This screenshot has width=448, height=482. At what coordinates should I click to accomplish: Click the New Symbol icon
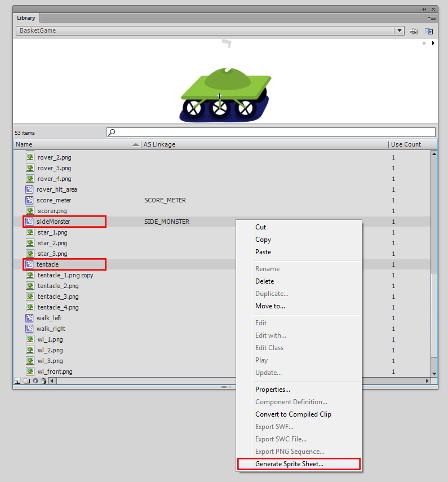(x=17, y=381)
